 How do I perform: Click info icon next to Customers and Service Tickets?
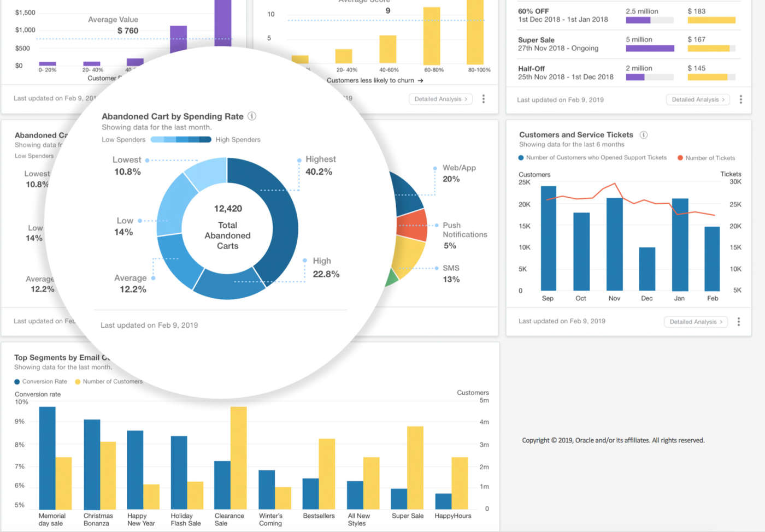point(644,135)
